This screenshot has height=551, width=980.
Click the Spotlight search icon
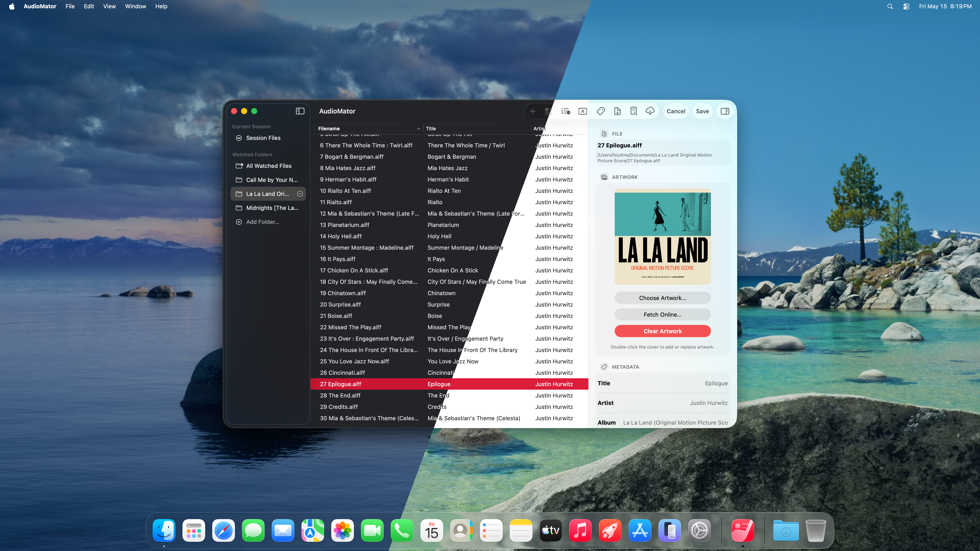click(x=890, y=6)
